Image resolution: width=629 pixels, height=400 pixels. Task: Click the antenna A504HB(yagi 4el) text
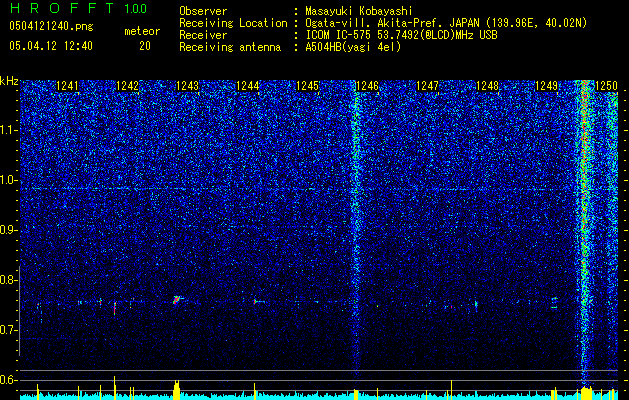[353, 47]
